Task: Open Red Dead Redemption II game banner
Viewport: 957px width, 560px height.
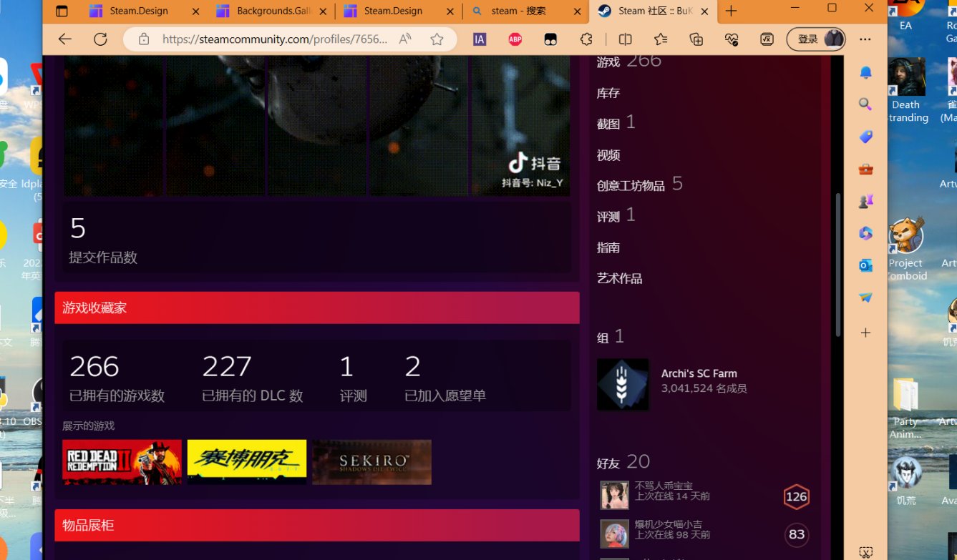Action: pos(122,462)
